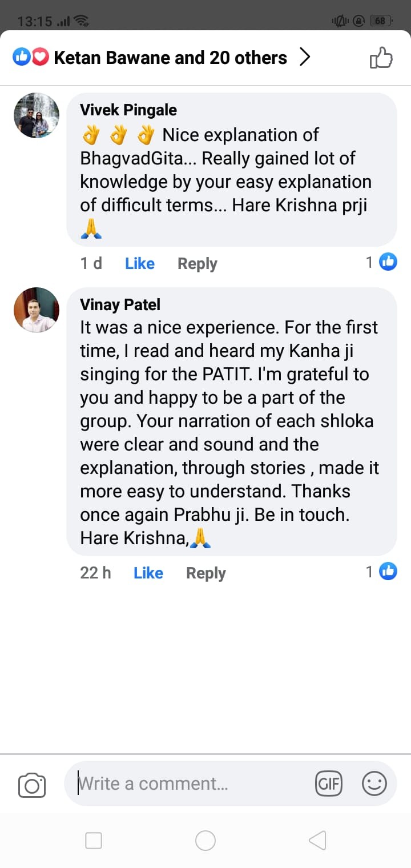
Task: View Vinay Patel's profile picture
Action: click(x=37, y=310)
